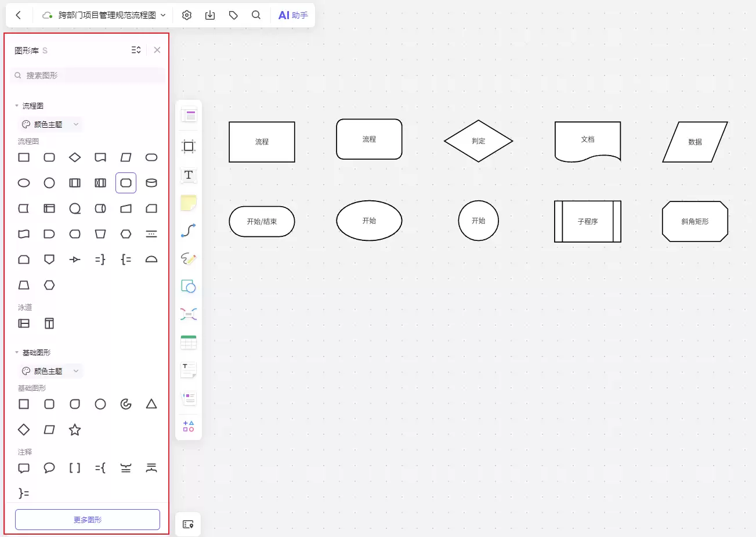756x537 pixels.
Task: Select the pen freehand drawing tool
Action: 189,258
